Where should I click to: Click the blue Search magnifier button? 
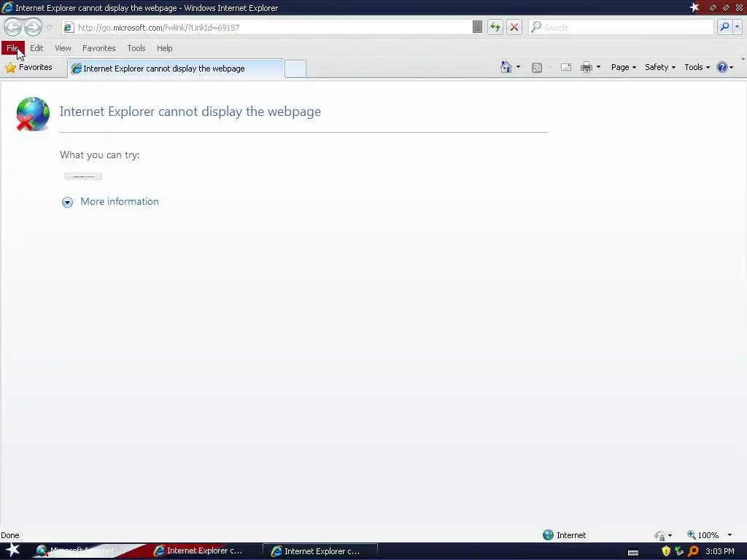(724, 27)
